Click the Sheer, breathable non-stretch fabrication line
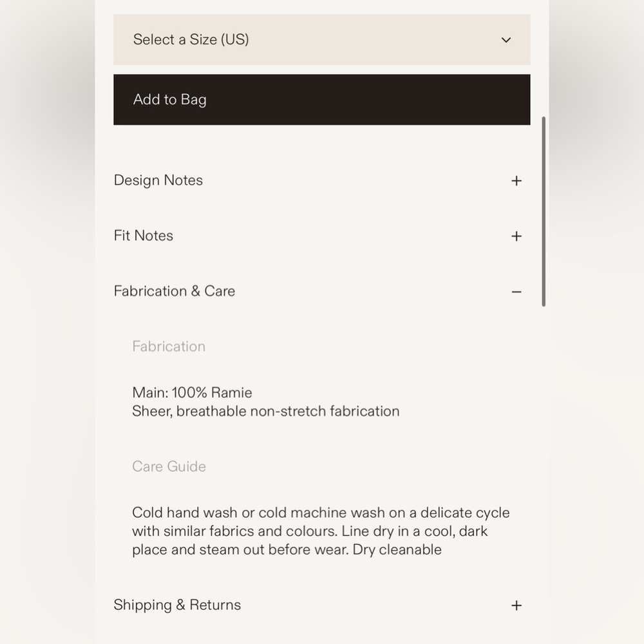The height and width of the screenshot is (644, 644). tap(266, 411)
